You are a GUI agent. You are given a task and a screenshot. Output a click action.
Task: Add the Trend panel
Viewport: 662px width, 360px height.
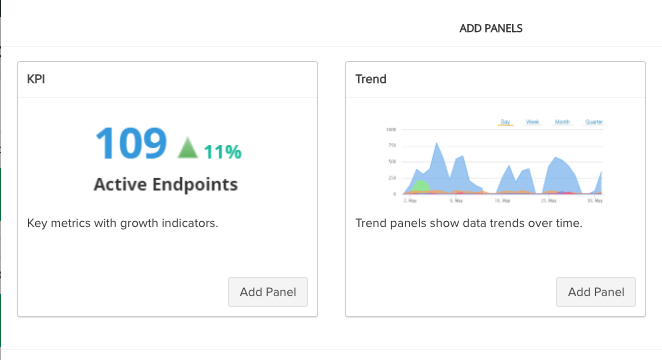coord(596,292)
